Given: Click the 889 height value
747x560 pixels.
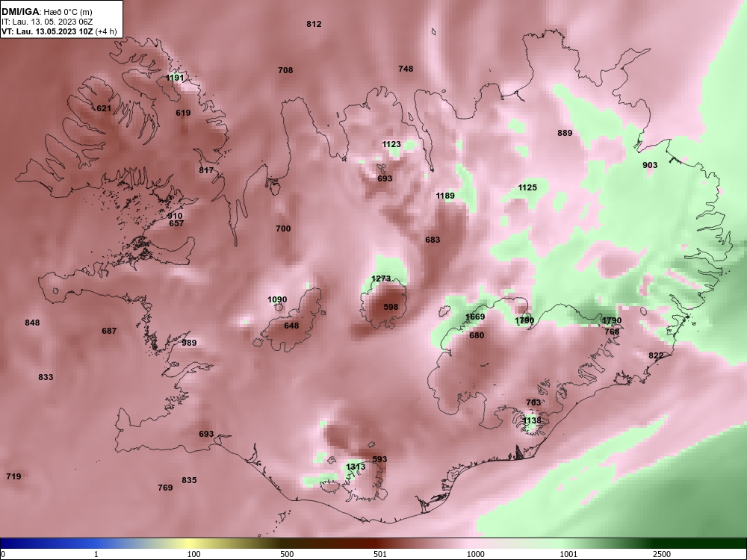Looking at the screenshot, I should (x=565, y=133).
